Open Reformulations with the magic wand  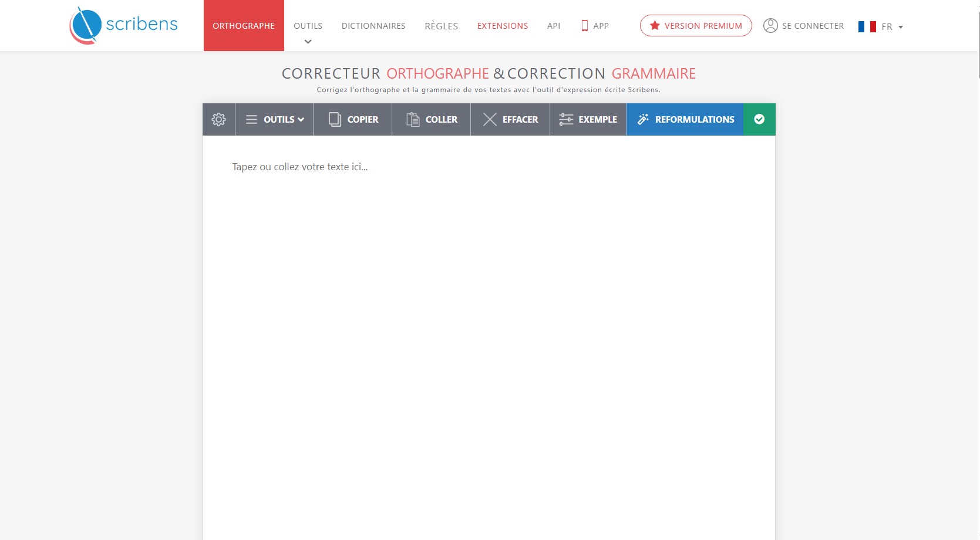point(685,120)
